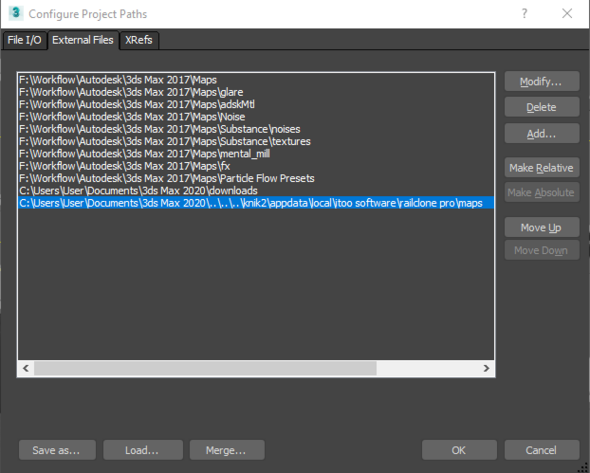The image size is (590, 473).
Task: Click the dialog resize grip corner
Action: (584, 468)
